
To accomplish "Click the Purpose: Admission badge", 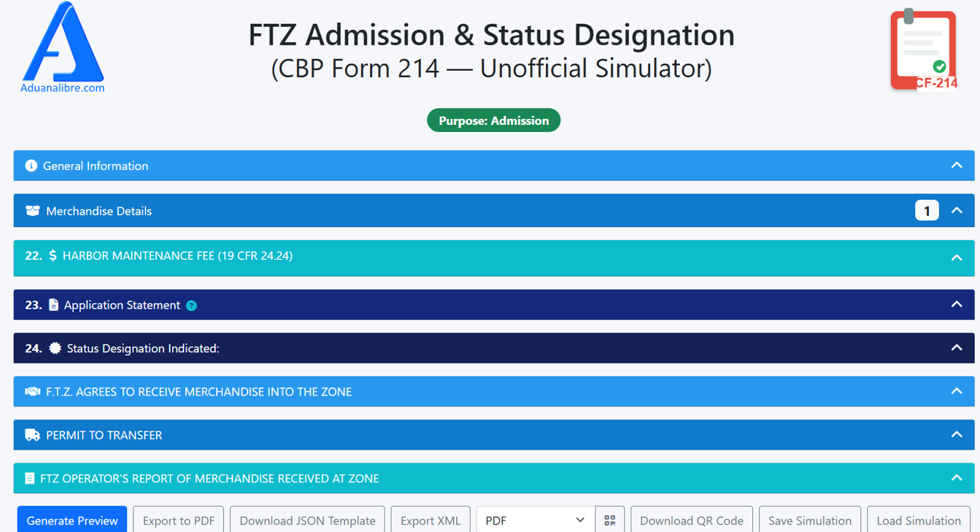I will (493, 120).
